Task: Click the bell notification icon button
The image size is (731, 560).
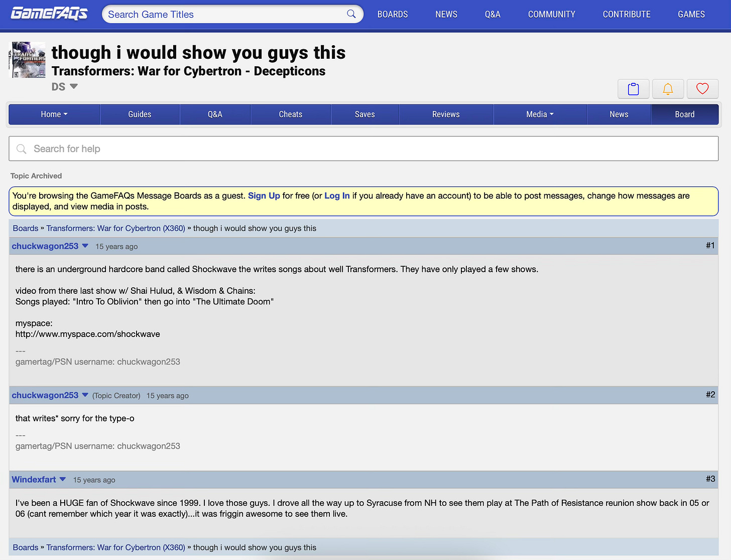Action: pyautogui.click(x=668, y=89)
